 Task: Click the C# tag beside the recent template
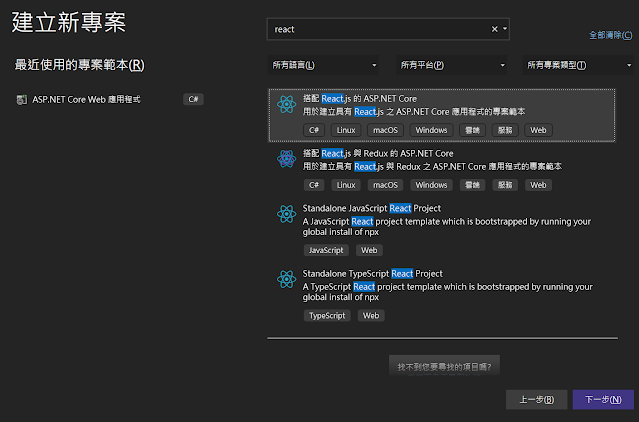coord(193,99)
